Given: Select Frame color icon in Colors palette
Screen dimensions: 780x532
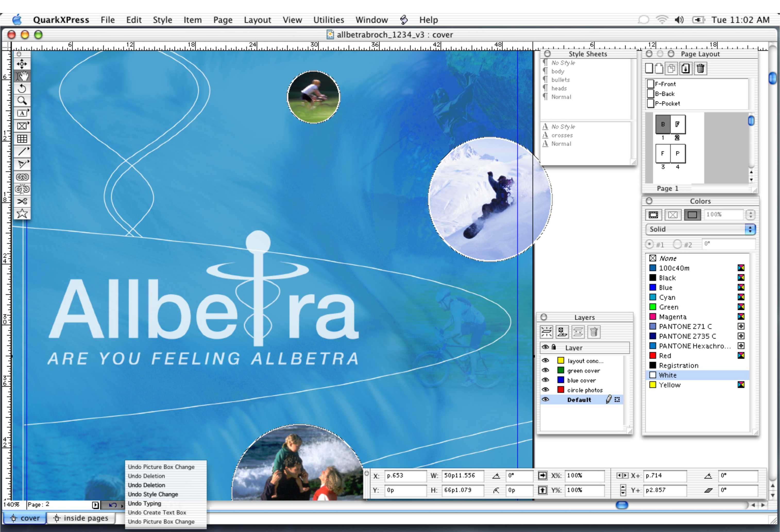Looking at the screenshot, I should [653, 215].
